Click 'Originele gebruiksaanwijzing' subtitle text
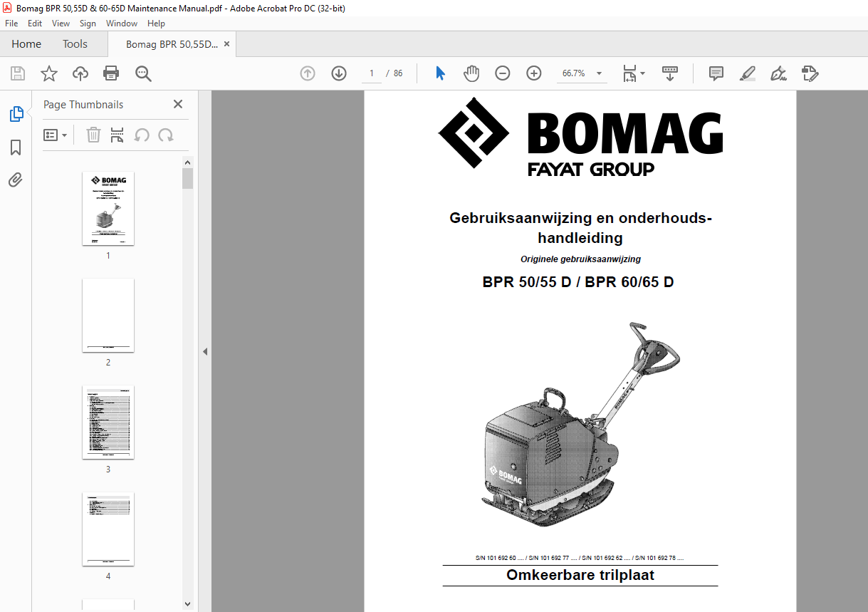The image size is (868, 612). 580,259
